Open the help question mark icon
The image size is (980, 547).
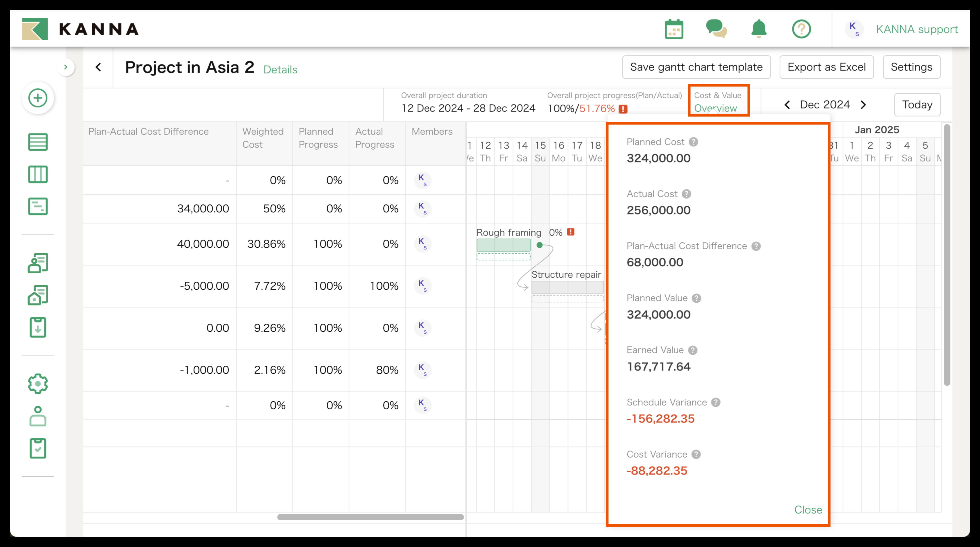801,29
